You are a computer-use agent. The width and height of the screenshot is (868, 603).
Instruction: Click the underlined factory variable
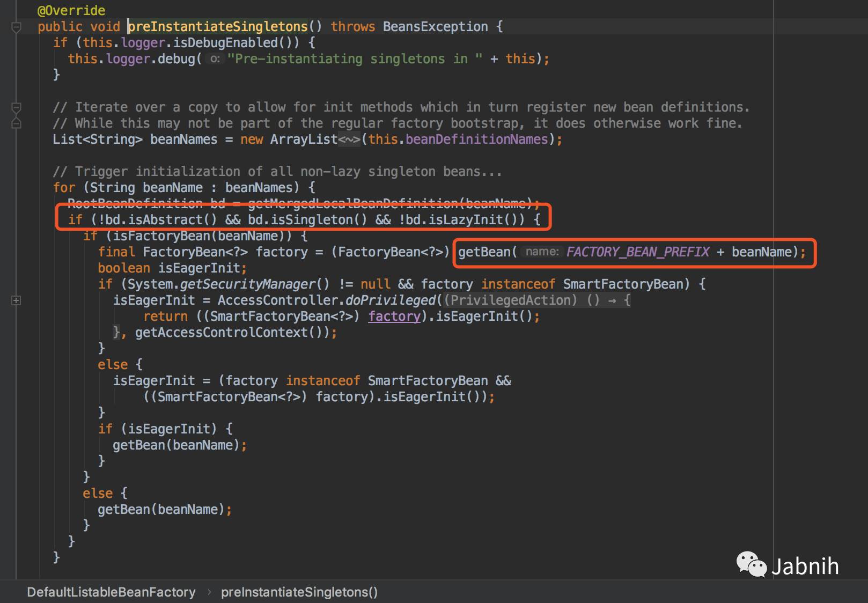394,317
